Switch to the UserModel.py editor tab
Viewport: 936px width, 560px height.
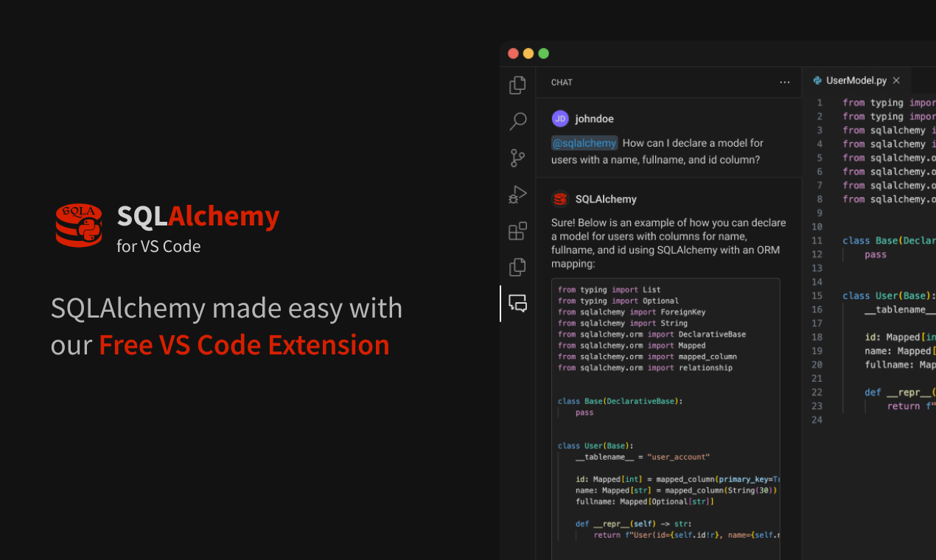857,80
